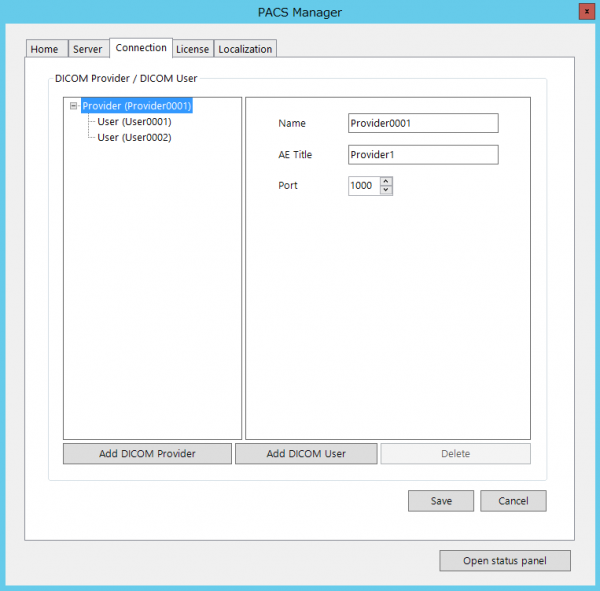Screen dimensions: 600x591
Task: Open the Home tab
Action: coord(44,49)
